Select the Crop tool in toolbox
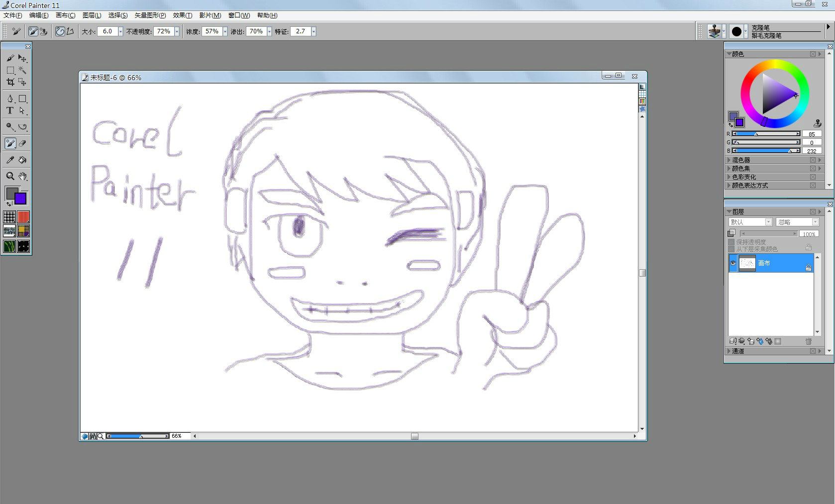This screenshot has width=835, height=504. click(10, 82)
